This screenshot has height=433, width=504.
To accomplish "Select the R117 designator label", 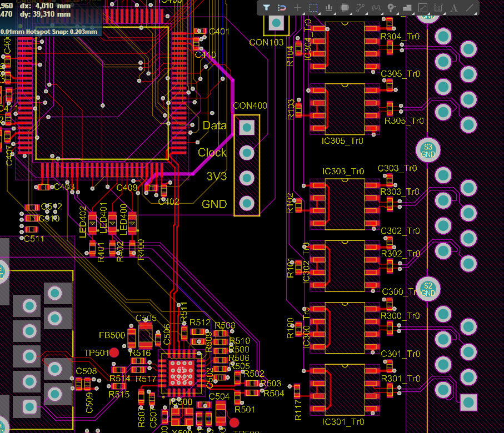I will pos(298,410).
